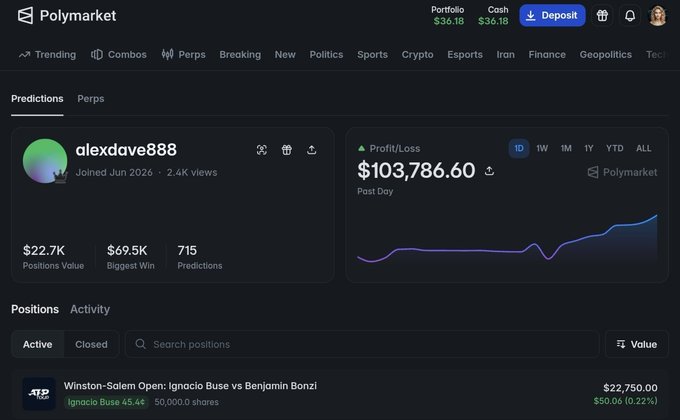Image resolution: width=680 pixels, height=420 pixels.
Task: Show Active positions
Action: point(38,345)
